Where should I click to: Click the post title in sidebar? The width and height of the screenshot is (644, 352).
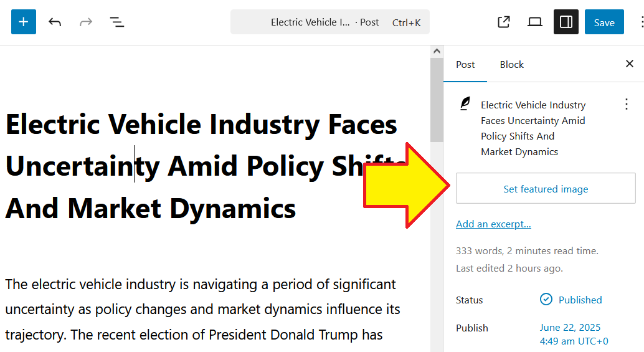[533, 128]
